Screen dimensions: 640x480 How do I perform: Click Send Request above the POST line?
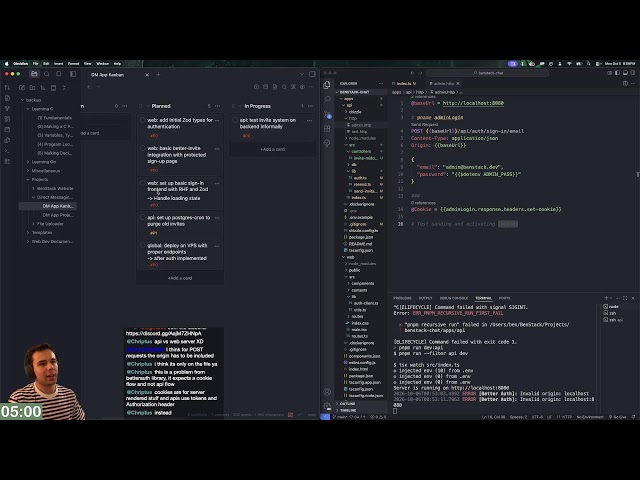(424, 124)
